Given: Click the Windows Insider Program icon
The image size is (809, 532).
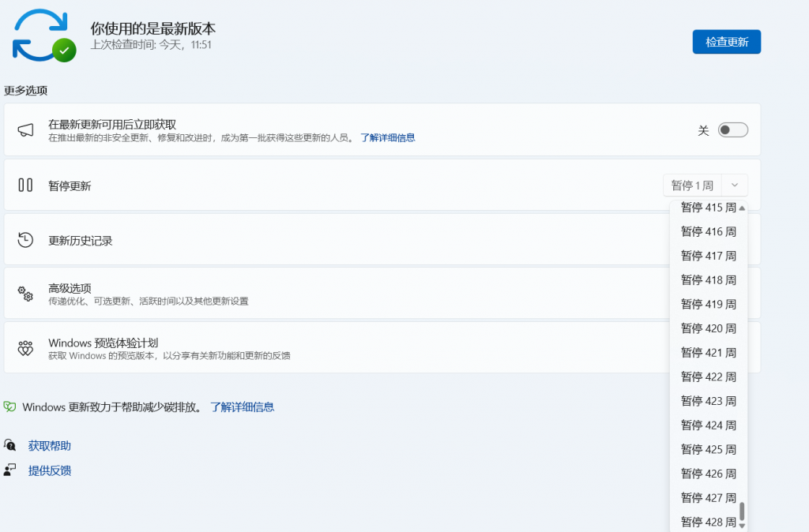Looking at the screenshot, I should coord(25,348).
